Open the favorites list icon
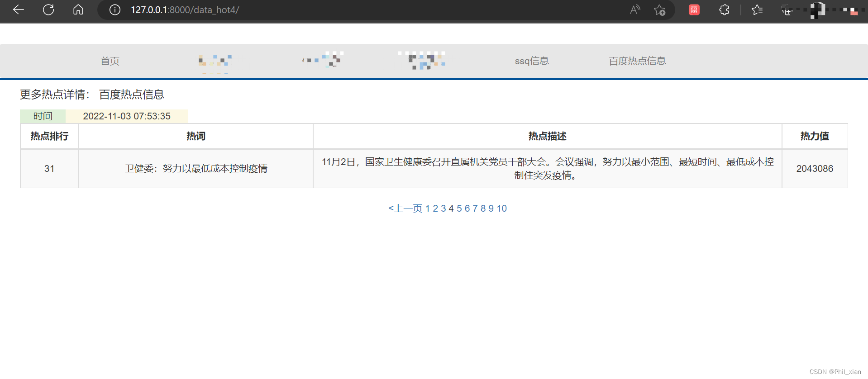The width and height of the screenshot is (868, 379). click(x=757, y=9)
